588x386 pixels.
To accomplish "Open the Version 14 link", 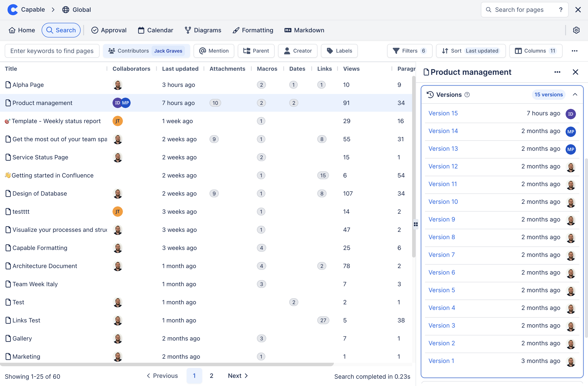I will tap(443, 131).
